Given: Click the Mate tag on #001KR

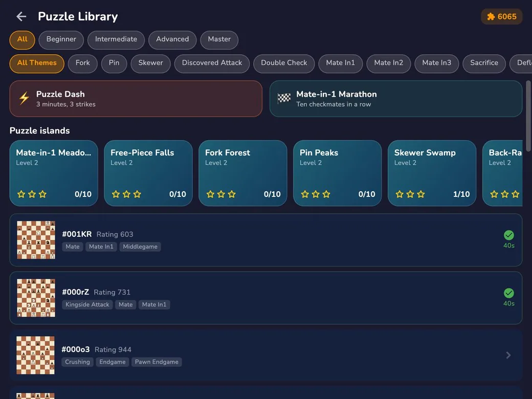Looking at the screenshot, I should [73, 247].
